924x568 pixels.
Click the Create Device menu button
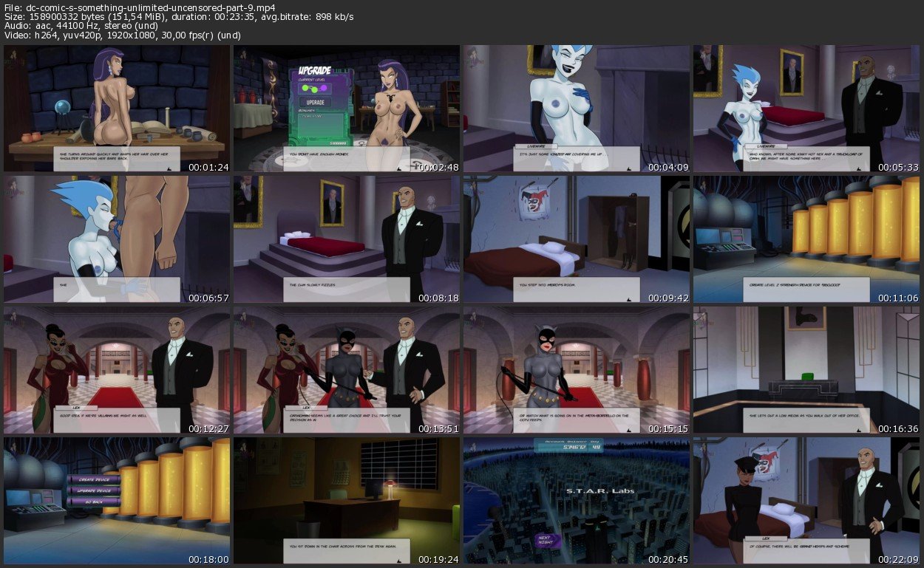pyautogui.click(x=94, y=479)
